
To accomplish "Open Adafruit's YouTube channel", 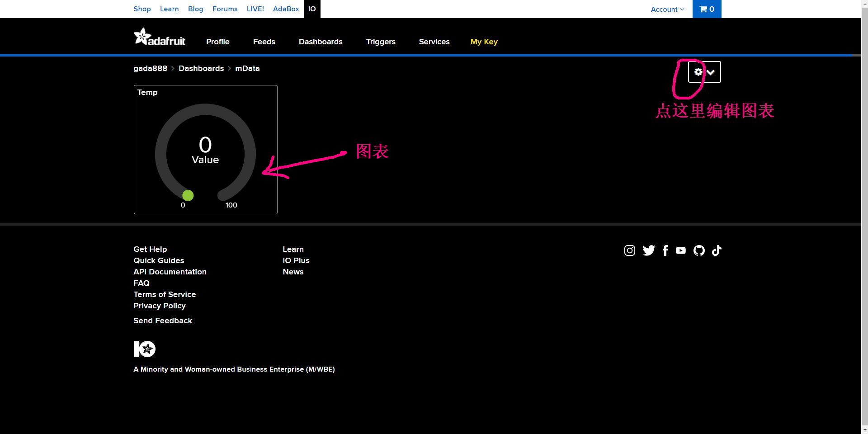I will pos(681,250).
